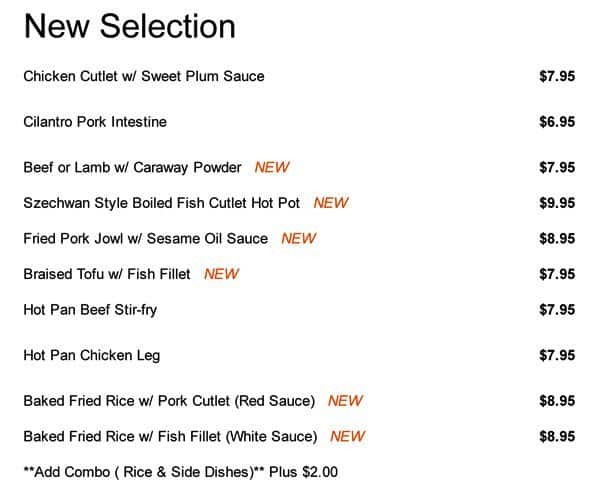Pick Fried Pork Jowl w/ Sesame Oil Sauce
The image size is (600, 499).
coord(145,238)
